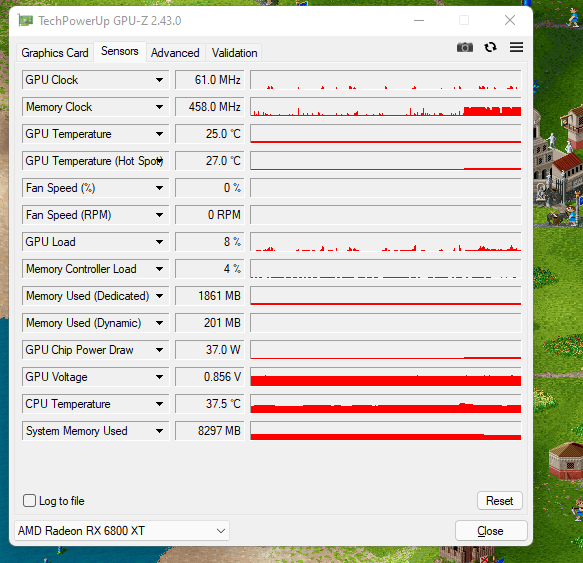Go to the Validation tab
Screen dimensions: 583x563
234,53
